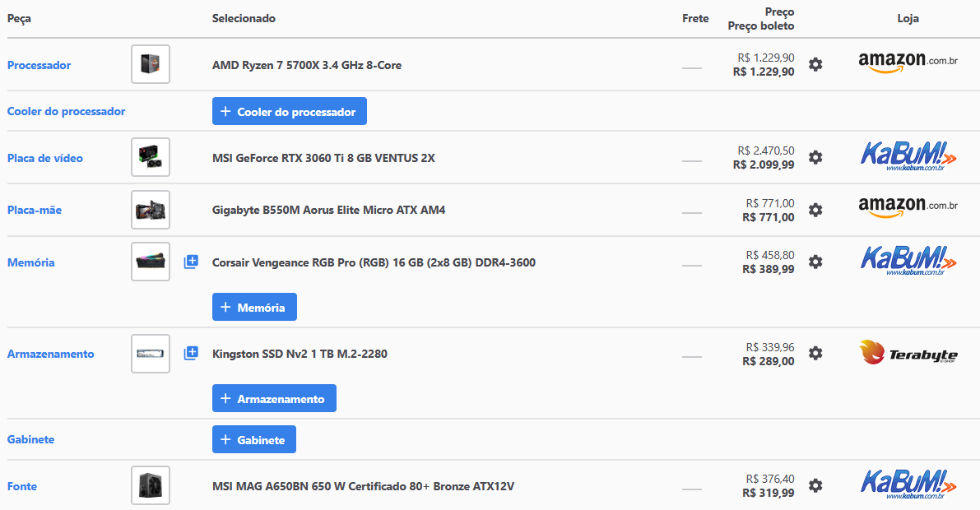Click the Peça column header
Screen dimensions: 980x510
tap(19, 19)
